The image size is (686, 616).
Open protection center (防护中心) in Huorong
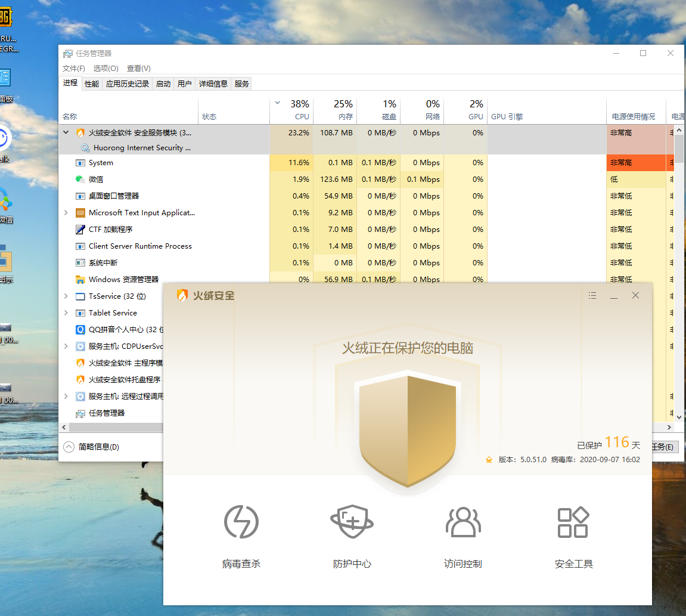pyautogui.click(x=352, y=537)
